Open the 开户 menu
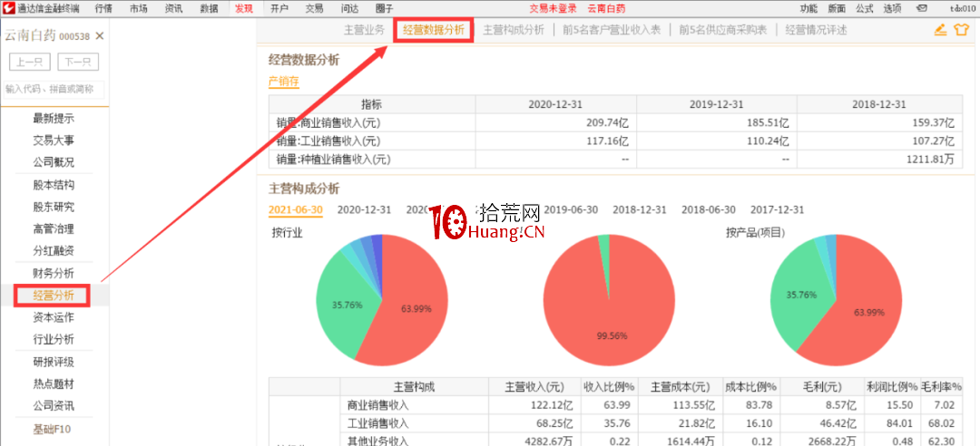Screen dimensions: 980x446 click(279, 8)
